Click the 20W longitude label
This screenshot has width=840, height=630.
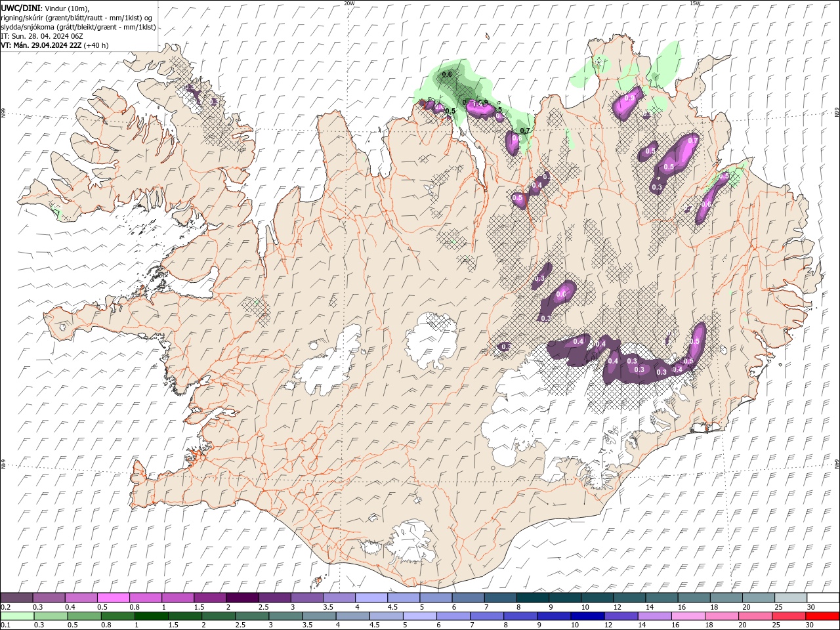(349, 3)
